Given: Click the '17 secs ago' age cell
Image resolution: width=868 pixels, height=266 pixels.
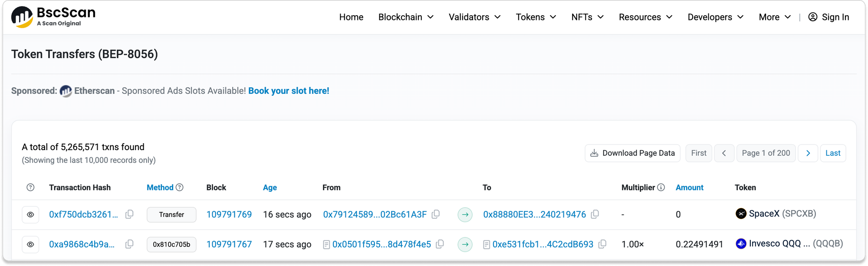Looking at the screenshot, I should pos(287,244).
